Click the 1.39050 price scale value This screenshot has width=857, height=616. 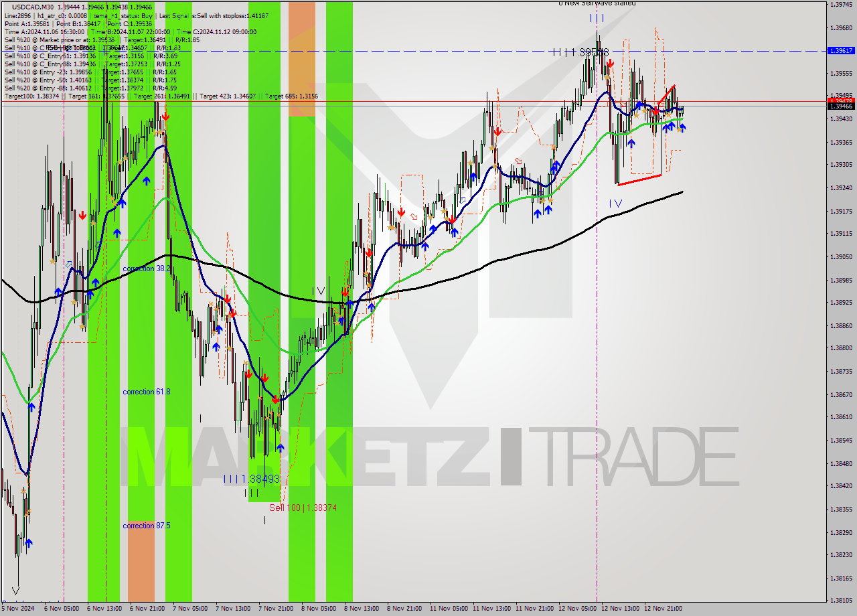842,256
